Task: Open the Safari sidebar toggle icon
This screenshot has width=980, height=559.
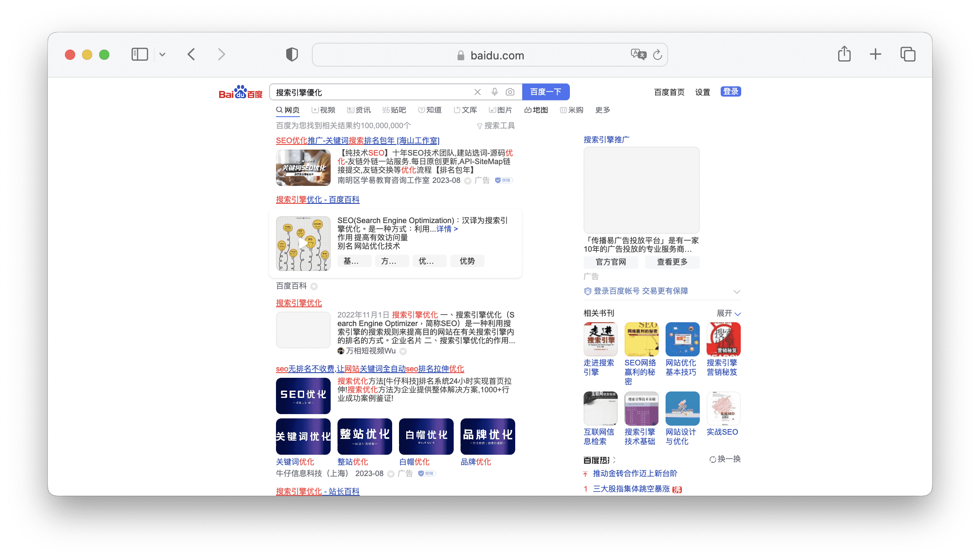Action: click(140, 54)
